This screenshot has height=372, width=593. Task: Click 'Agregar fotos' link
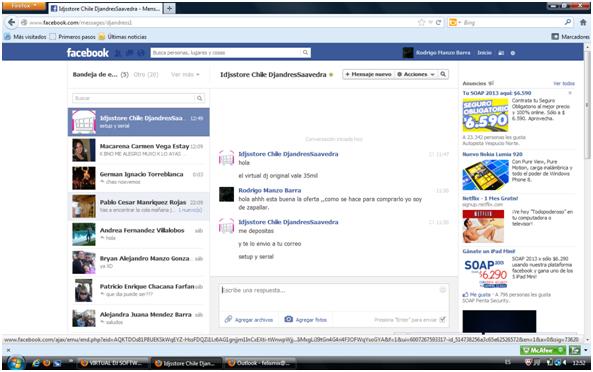[x=311, y=320]
